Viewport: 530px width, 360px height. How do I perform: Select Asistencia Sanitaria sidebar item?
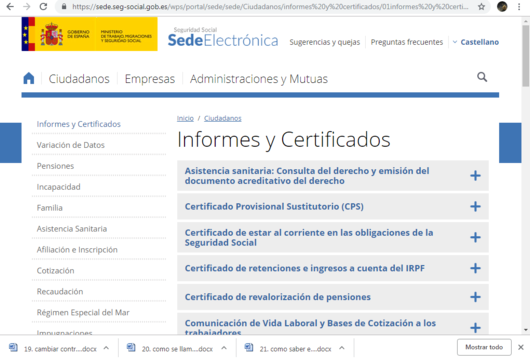click(72, 229)
